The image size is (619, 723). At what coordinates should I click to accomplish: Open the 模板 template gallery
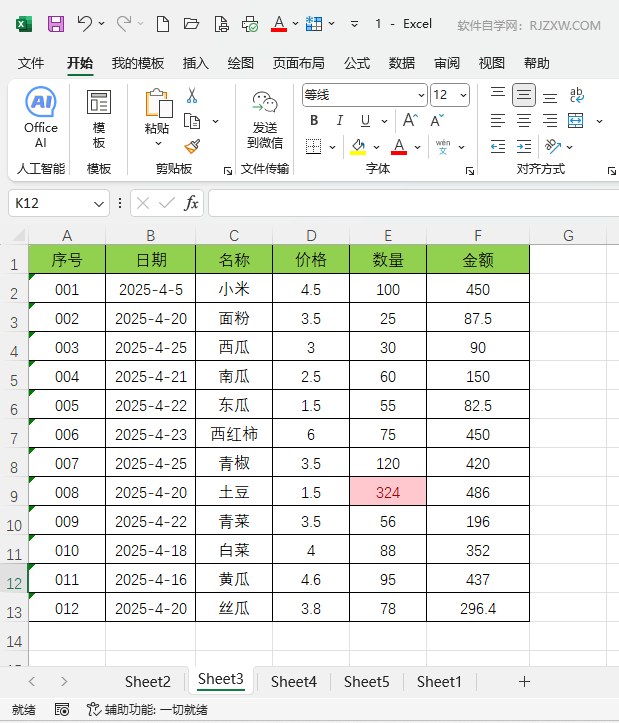pos(99,119)
